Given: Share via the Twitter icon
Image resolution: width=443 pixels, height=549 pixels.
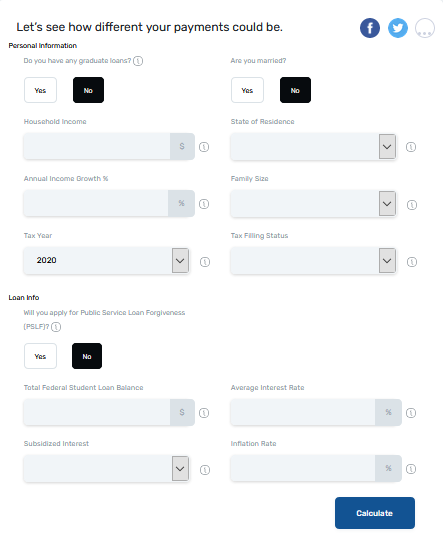Looking at the screenshot, I should click(x=398, y=28).
